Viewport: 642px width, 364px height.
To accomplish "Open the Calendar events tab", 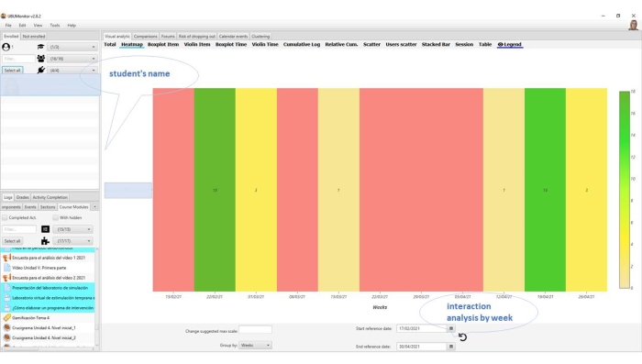I will [x=233, y=37].
